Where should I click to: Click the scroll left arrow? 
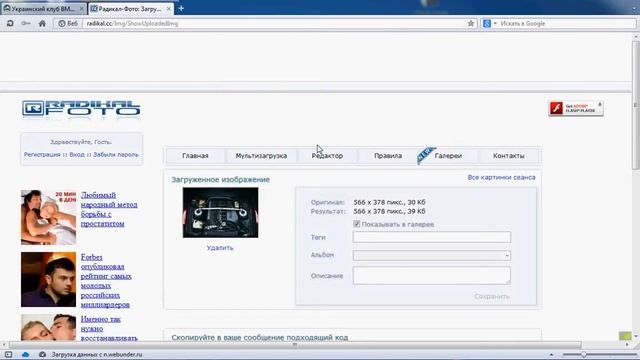[x=4, y=345]
